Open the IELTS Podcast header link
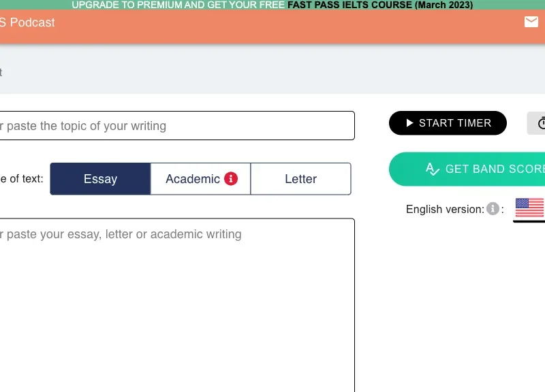Screen dimensions: 545x392 (27, 22)
